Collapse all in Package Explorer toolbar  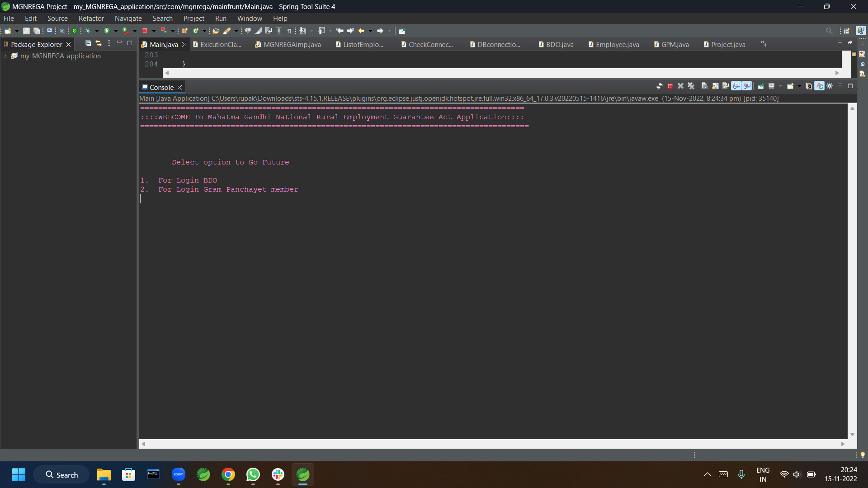coord(88,43)
